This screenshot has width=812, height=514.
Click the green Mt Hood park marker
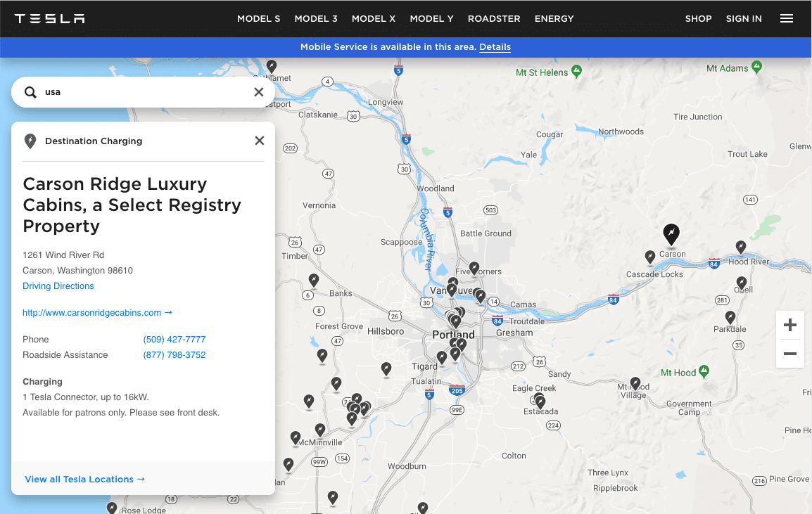pos(704,371)
